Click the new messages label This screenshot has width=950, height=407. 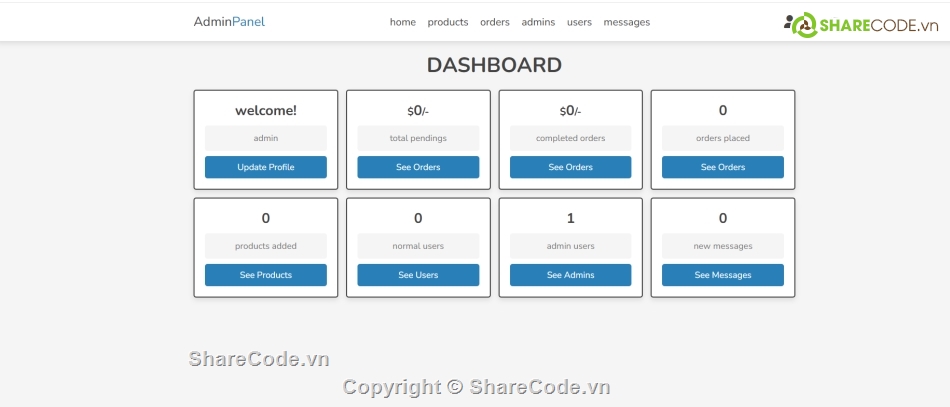[722, 246]
